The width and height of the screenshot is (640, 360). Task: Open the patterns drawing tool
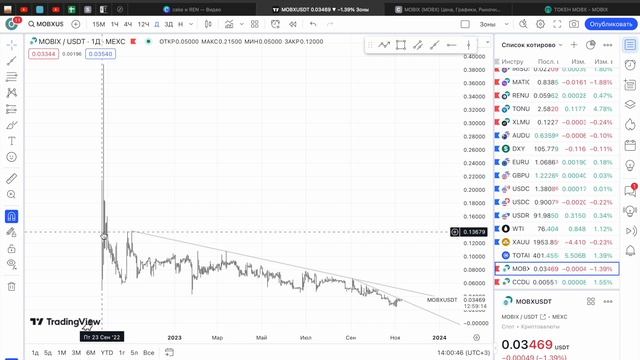point(11,93)
